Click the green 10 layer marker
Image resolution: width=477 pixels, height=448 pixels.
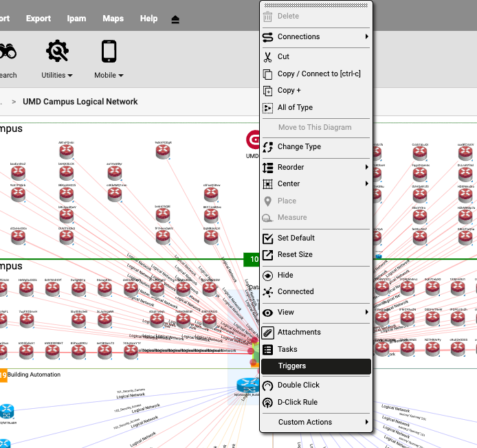point(252,260)
